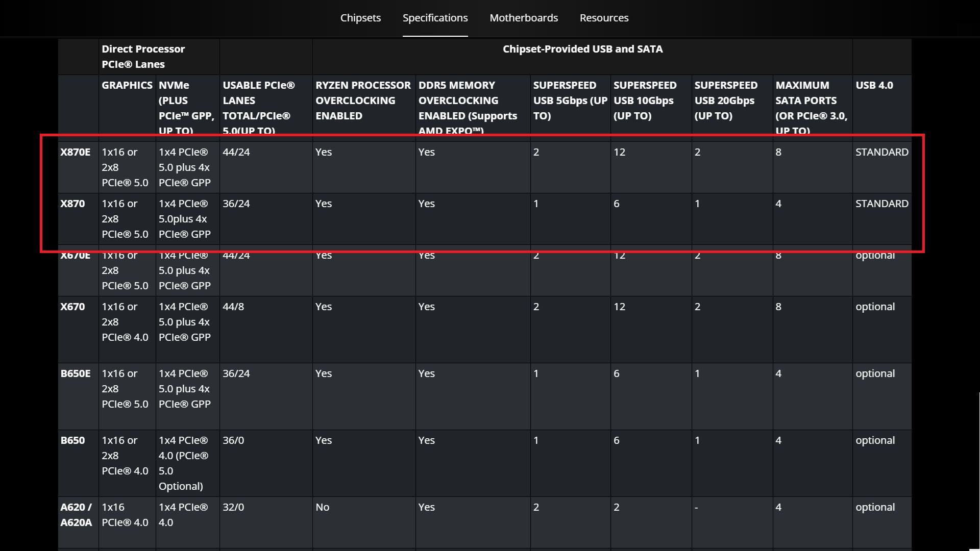Click the USB 4.0 column header
This screenshot has height=551, width=980.
tap(874, 85)
